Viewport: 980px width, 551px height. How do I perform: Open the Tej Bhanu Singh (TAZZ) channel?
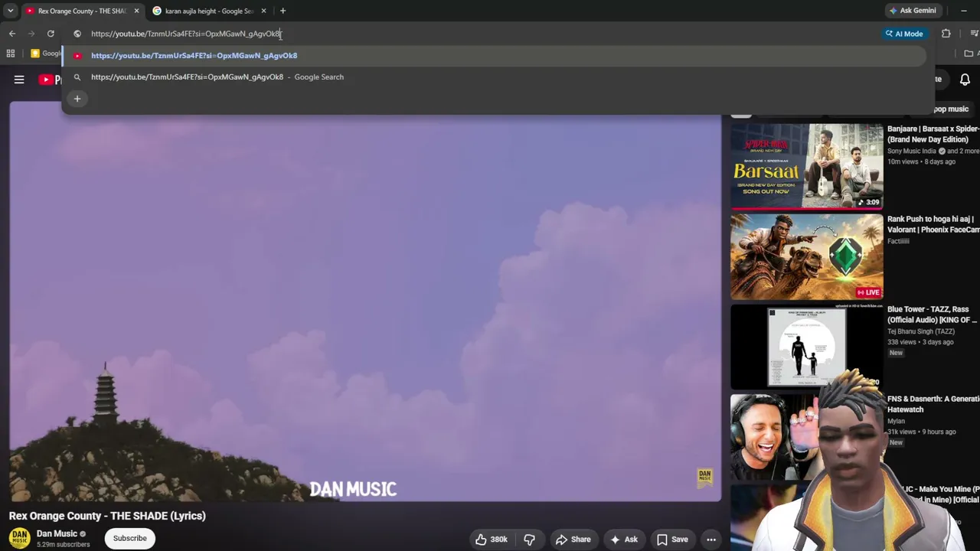click(x=921, y=331)
